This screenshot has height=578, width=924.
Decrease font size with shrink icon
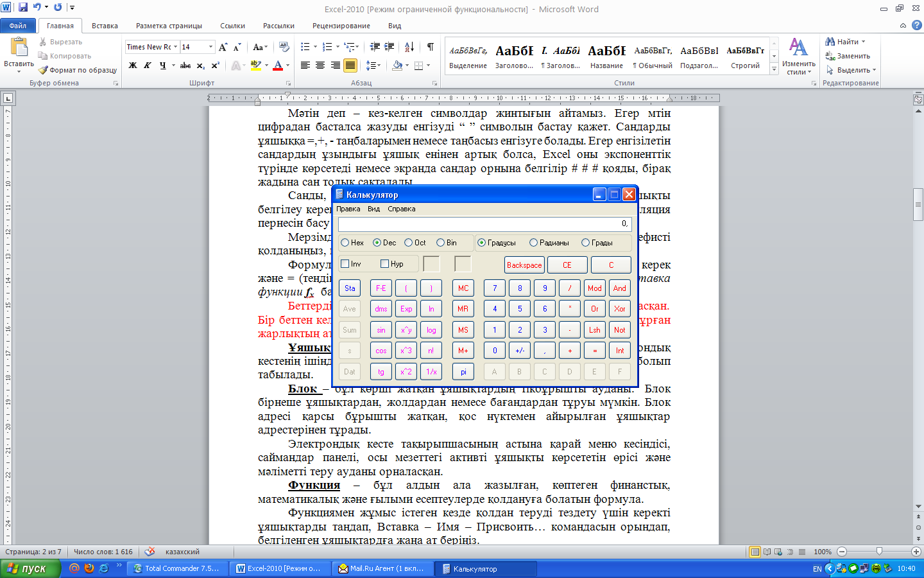pos(237,47)
